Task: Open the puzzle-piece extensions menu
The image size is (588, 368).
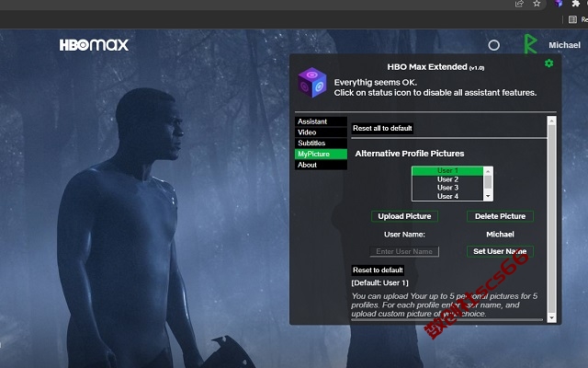Action: 576,4
